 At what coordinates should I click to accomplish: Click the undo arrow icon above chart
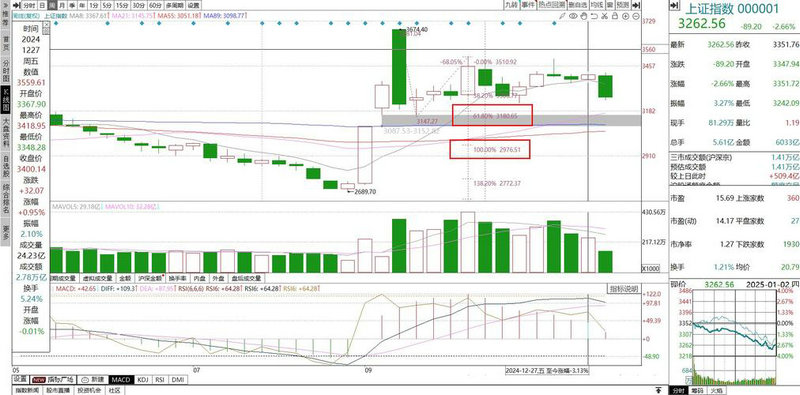[x=594, y=16]
